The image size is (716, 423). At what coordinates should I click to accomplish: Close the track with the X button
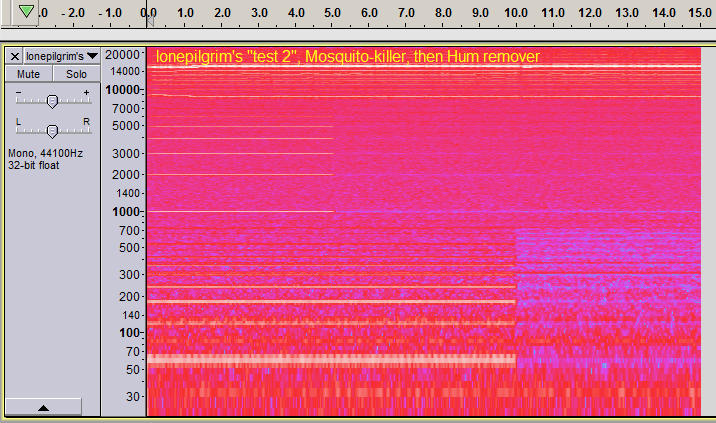[x=15, y=56]
